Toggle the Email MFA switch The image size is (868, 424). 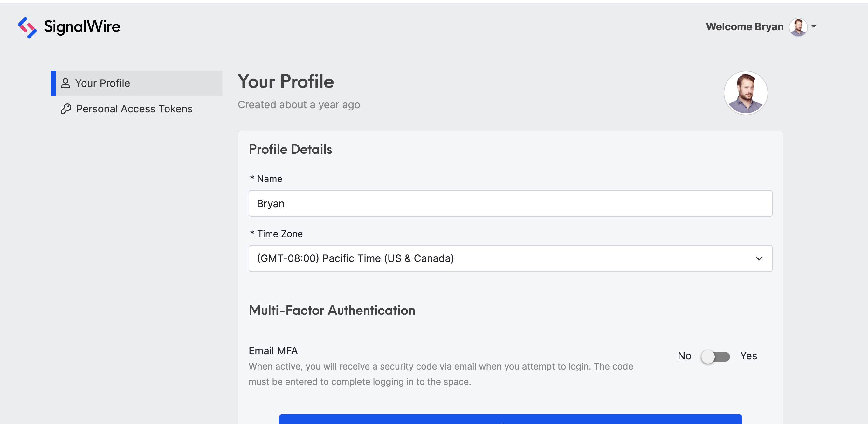click(715, 356)
